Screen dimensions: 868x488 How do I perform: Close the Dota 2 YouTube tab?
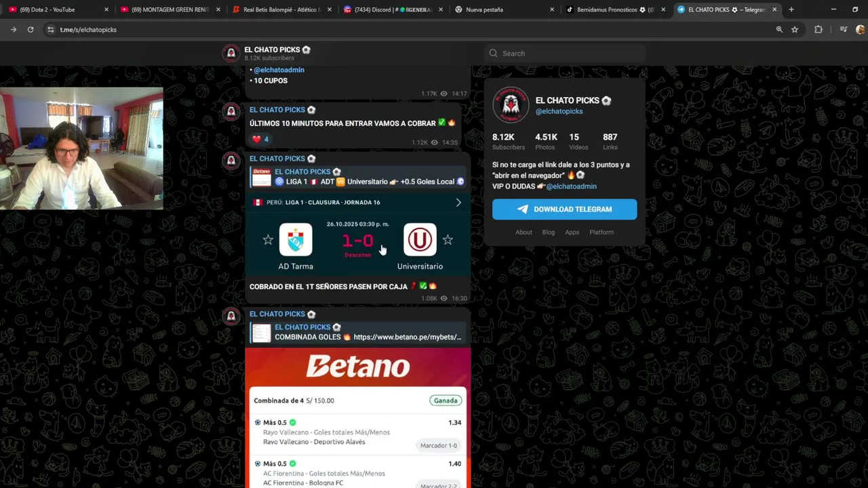pos(106,9)
